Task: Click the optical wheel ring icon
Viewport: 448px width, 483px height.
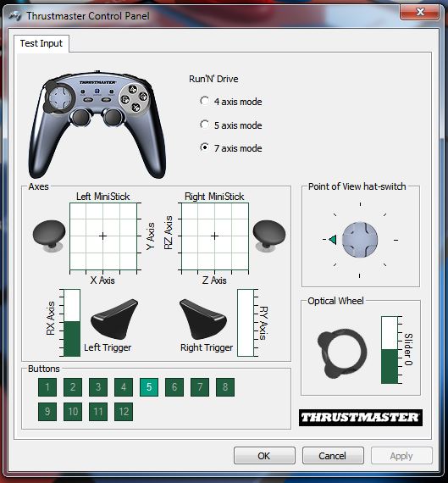Action: (x=342, y=353)
